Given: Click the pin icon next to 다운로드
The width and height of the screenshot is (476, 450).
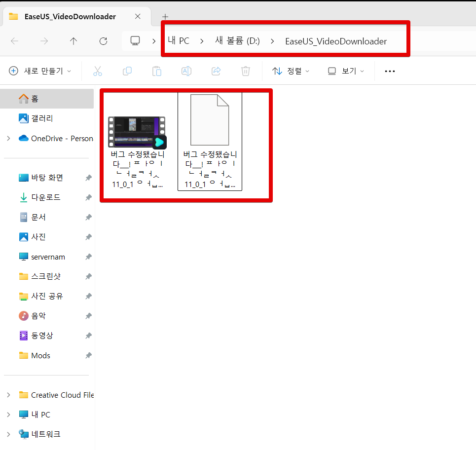Looking at the screenshot, I should (88, 197).
